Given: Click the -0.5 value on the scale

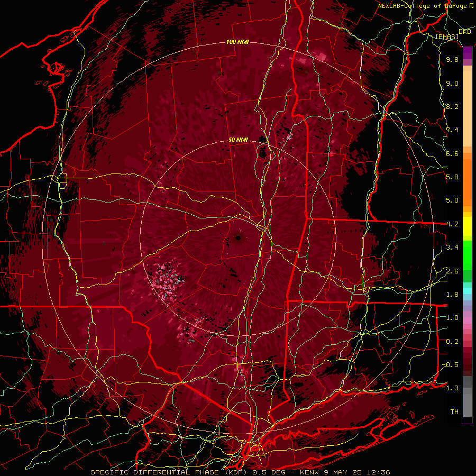Looking at the screenshot, I should [x=450, y=365].
